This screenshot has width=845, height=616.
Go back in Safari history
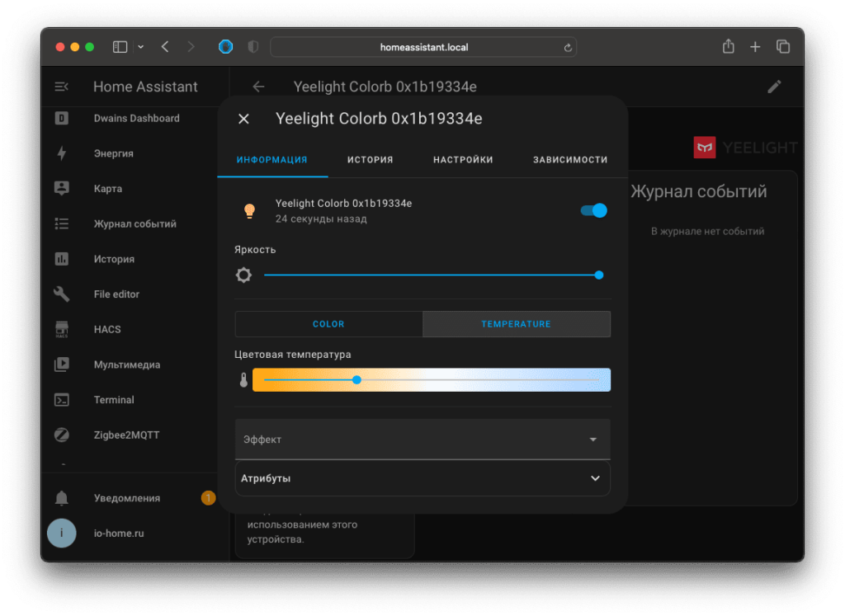point(165,47)
